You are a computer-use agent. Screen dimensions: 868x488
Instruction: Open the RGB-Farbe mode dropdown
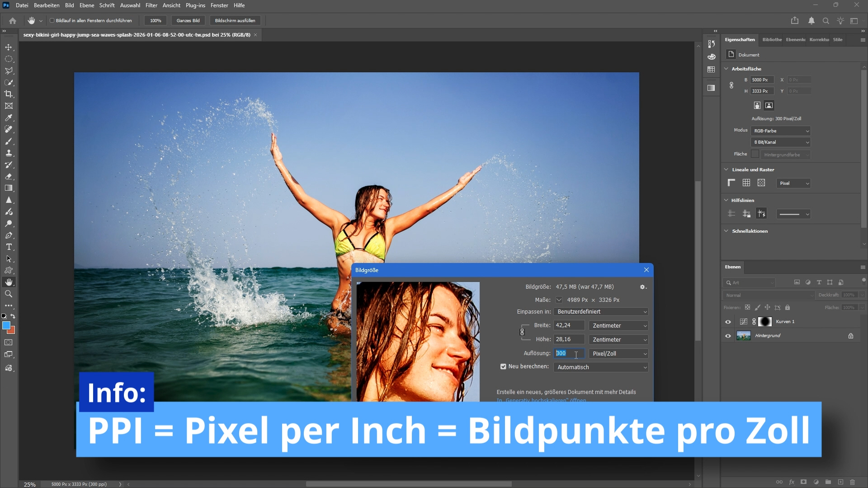(x=780, y=131)
